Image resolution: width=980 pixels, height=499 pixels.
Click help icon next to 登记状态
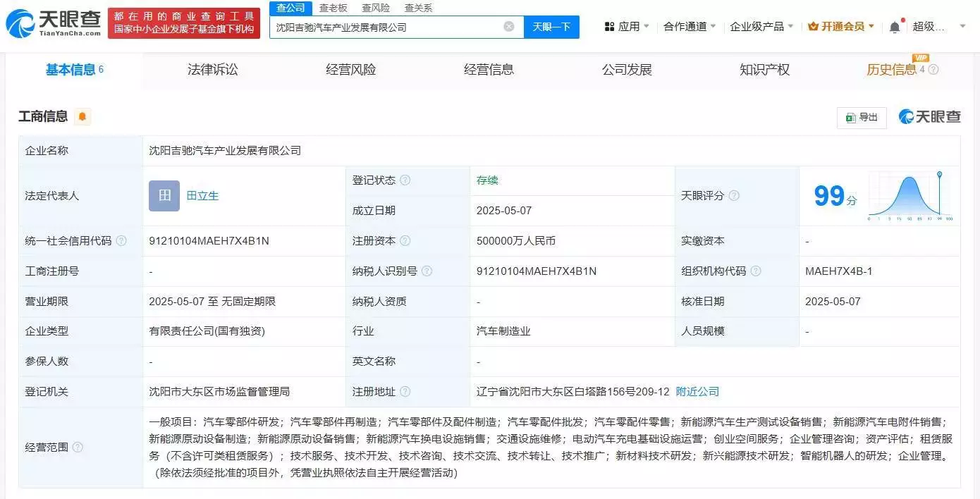(x=405, y=180)
